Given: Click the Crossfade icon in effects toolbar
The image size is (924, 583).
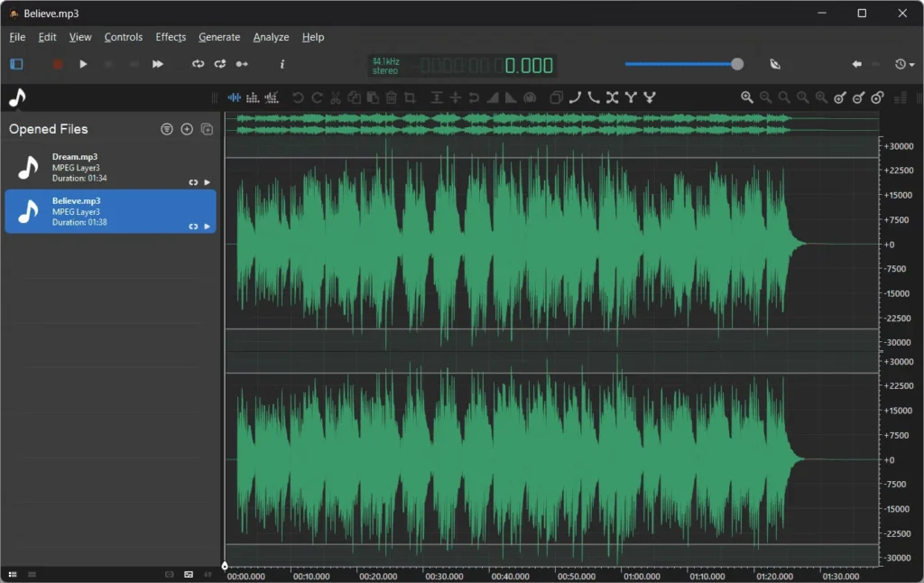Looking at the screenshot, I should click(x=613, y=97).
